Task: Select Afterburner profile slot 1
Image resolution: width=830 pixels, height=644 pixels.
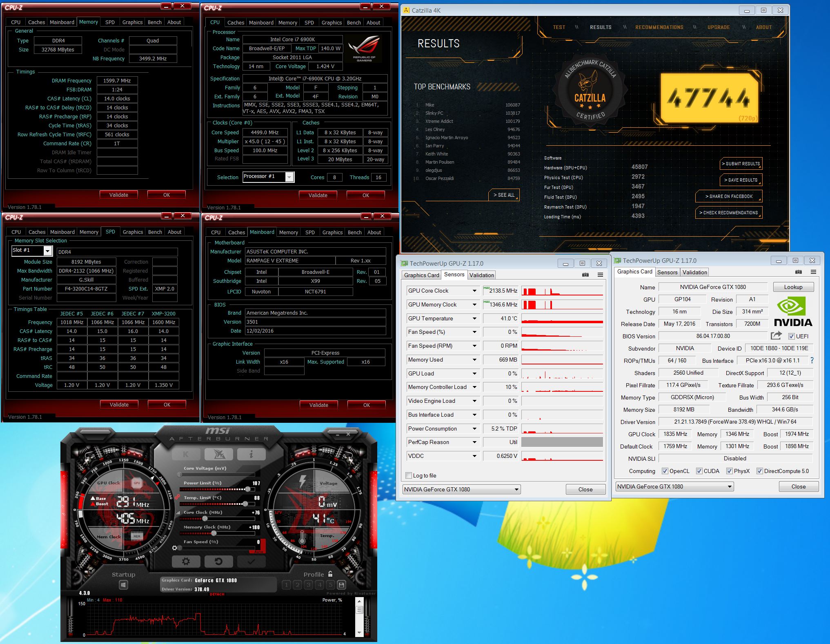Action: (287, 585)
